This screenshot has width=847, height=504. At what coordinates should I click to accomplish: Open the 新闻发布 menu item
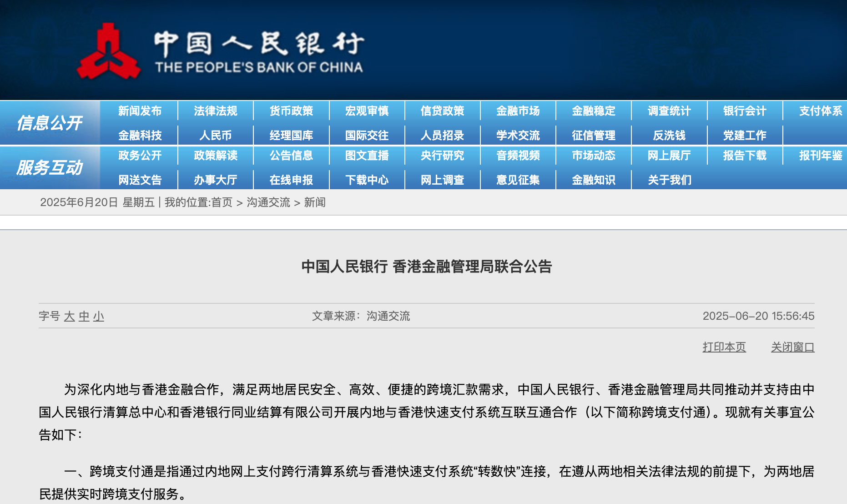point(140,111)
